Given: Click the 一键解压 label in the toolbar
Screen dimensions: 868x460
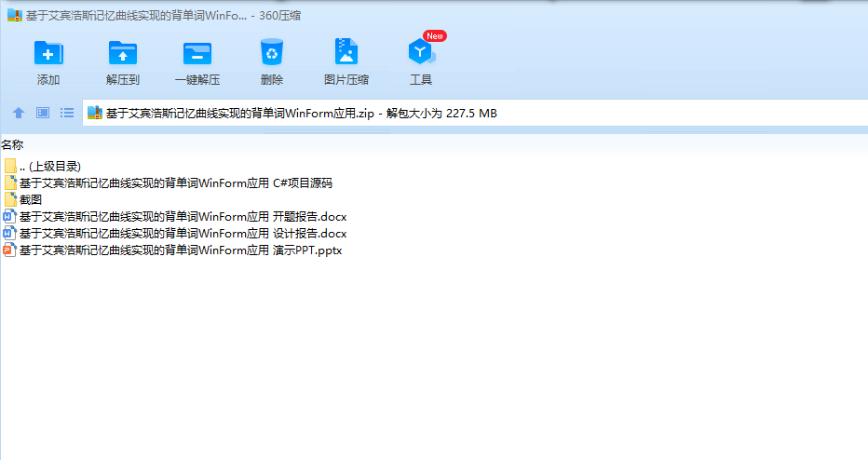Looking at the screenshot, I should pyautogui.click(x=197, y=80).
